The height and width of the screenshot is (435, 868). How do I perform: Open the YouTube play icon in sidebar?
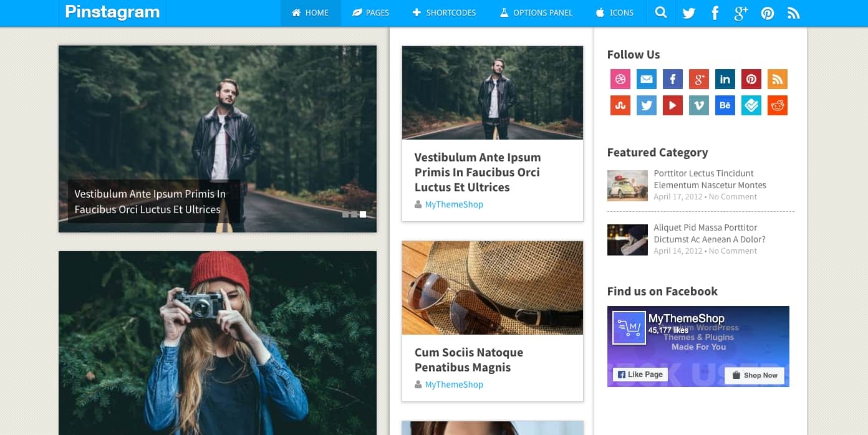click(673, 105)
